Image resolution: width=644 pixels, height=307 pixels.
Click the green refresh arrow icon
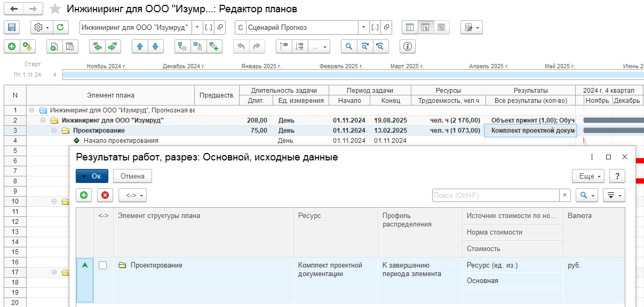pos(60,27)
